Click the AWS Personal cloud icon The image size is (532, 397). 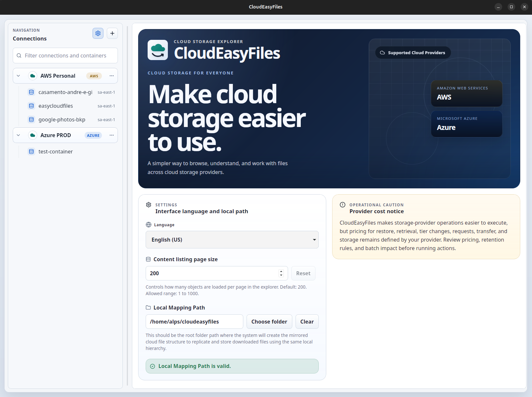33,76
